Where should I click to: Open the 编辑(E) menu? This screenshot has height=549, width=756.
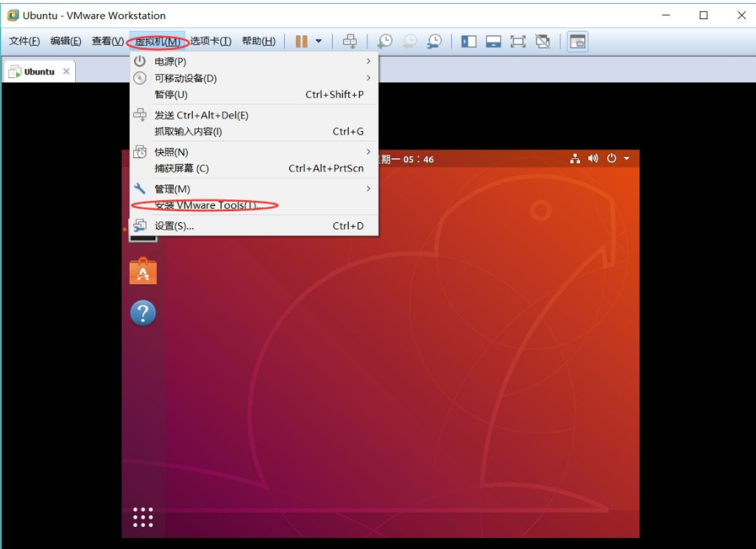point(66,41)
